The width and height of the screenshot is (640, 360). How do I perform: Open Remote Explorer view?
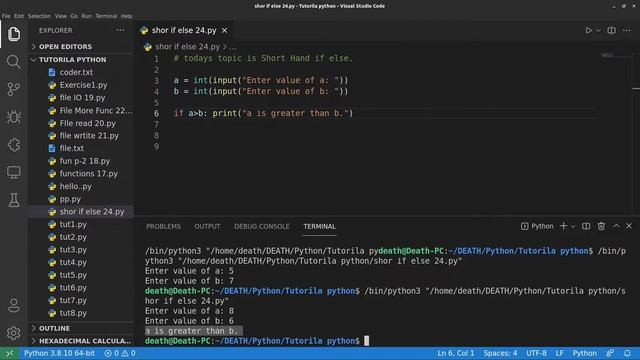(13, 172)
